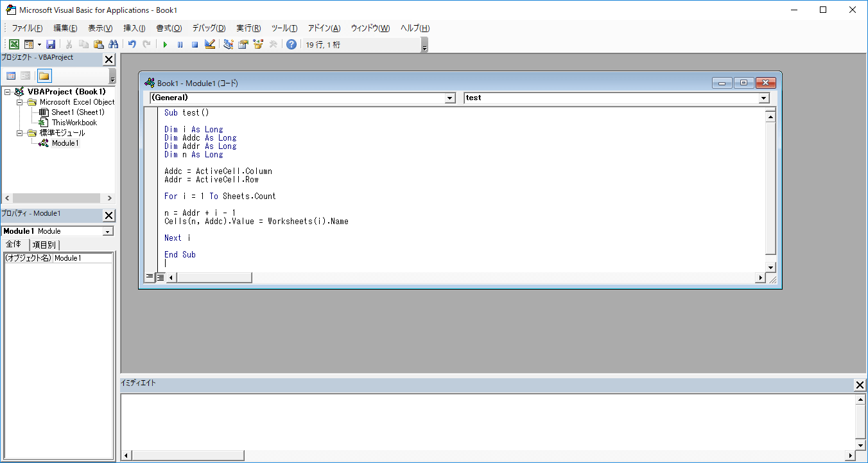The image size is (868, 463).
Task: Open Find with the binoculars icon
Action: pos(113,44)
